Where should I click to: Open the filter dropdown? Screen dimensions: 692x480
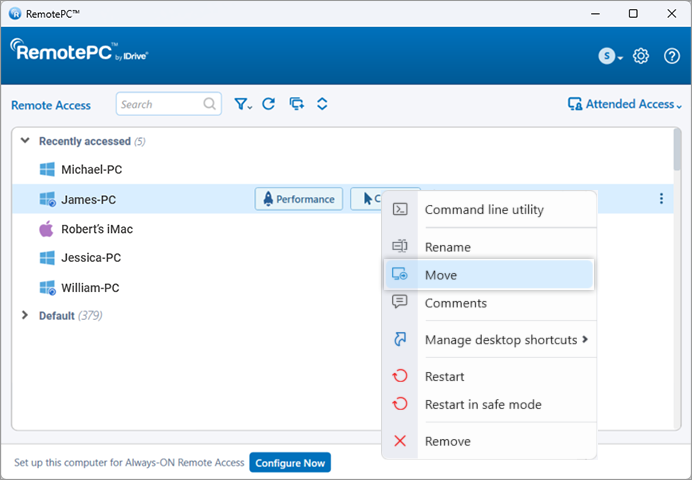coord(242,104)
